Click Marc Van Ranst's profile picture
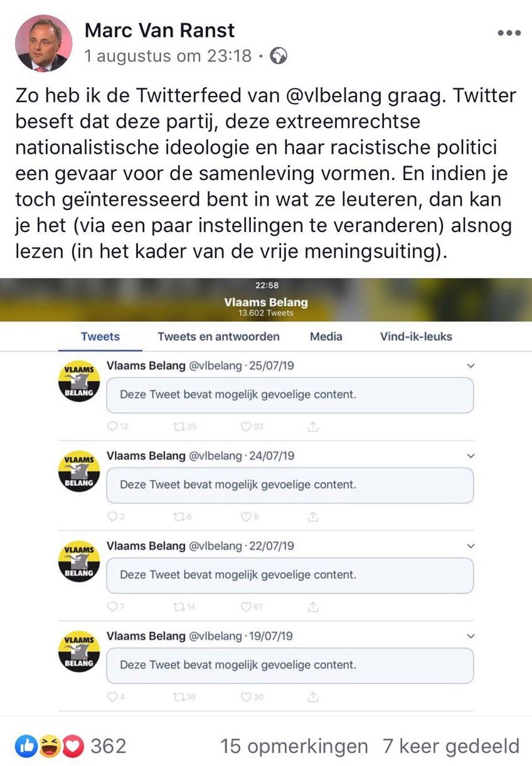Viewport: 532px width, 766px height. [x=43, y=44]
